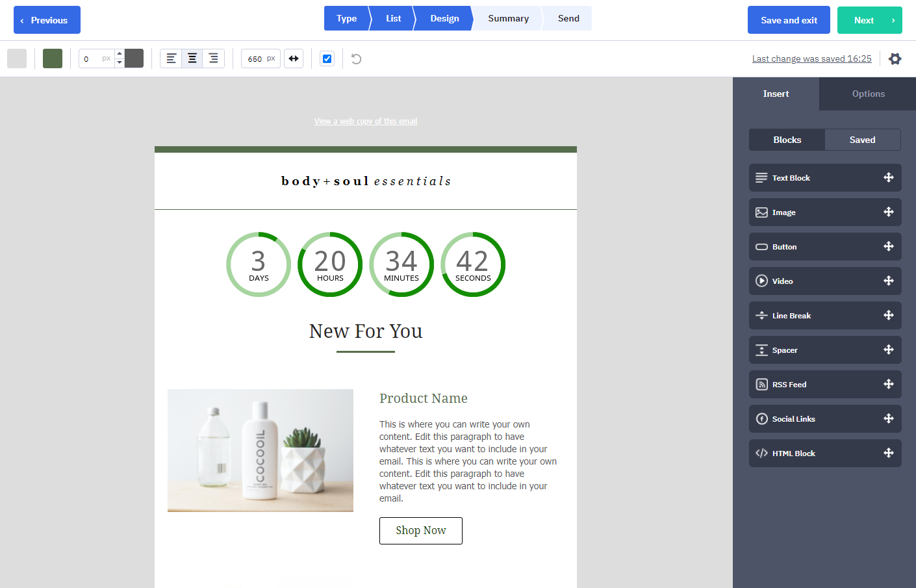Click the email width input field
This screenshot has height=588, width=916.
[x=255, y=58]
